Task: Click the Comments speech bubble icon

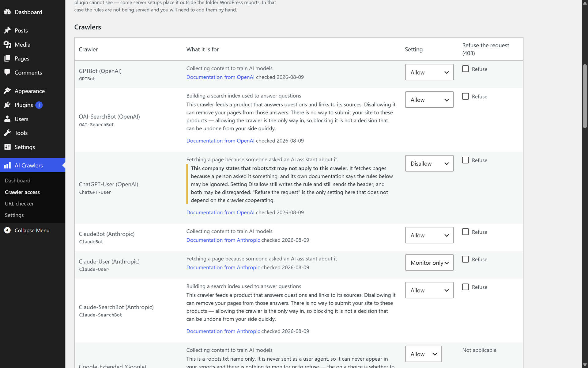Action: pos(7,72)
